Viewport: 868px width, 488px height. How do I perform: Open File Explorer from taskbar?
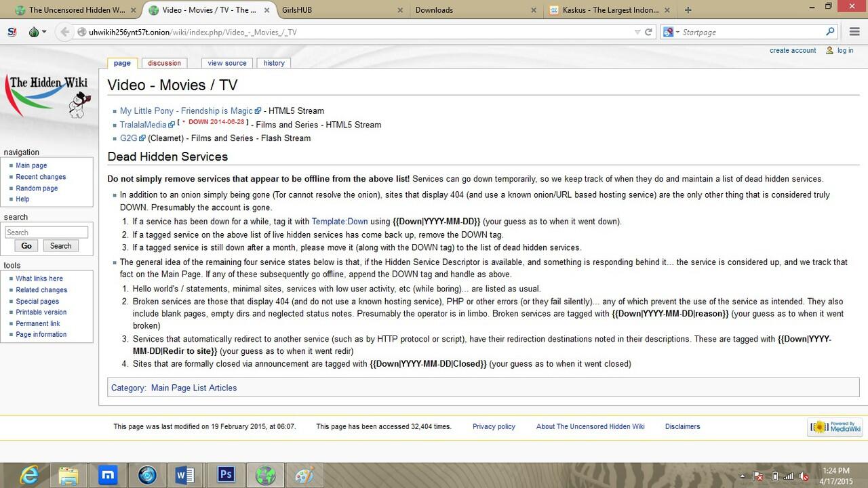coord(68,475)
